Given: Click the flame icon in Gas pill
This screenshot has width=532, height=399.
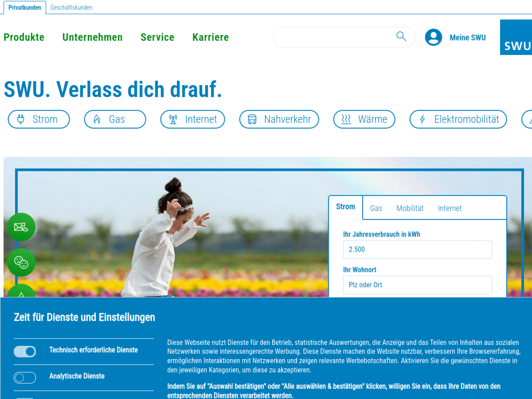Looking at the screenshot, I should point(97,119).
